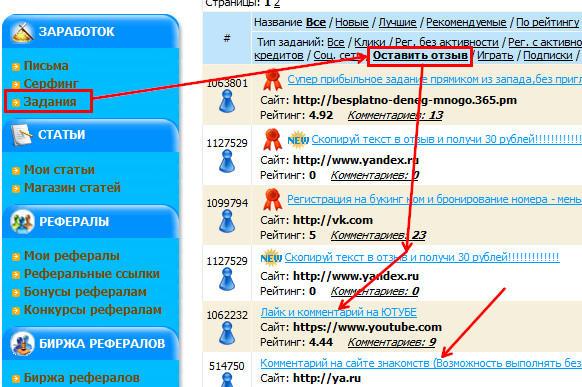Click the Статьи notepad header icon

point(22,135)
